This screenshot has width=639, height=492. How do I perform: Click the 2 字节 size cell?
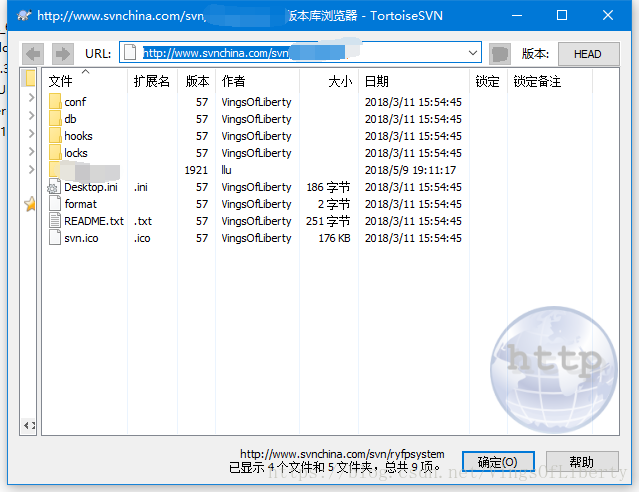[334, 204]
